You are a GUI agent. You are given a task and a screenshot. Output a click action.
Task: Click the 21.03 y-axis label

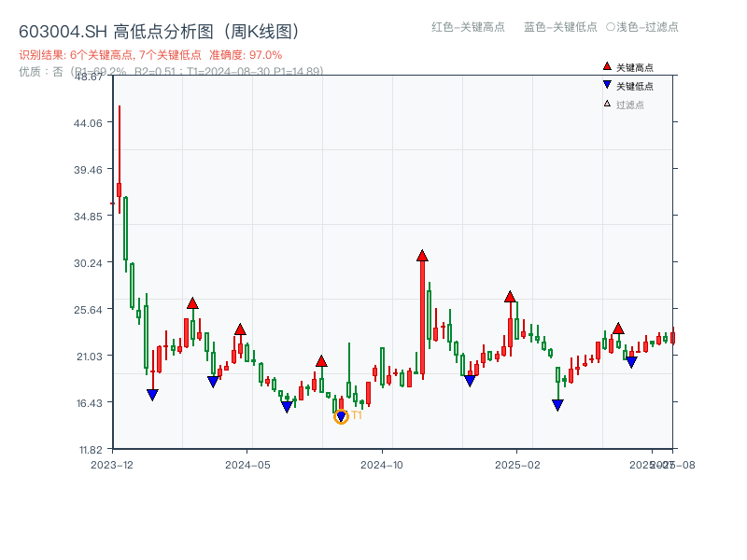[89, 357]
